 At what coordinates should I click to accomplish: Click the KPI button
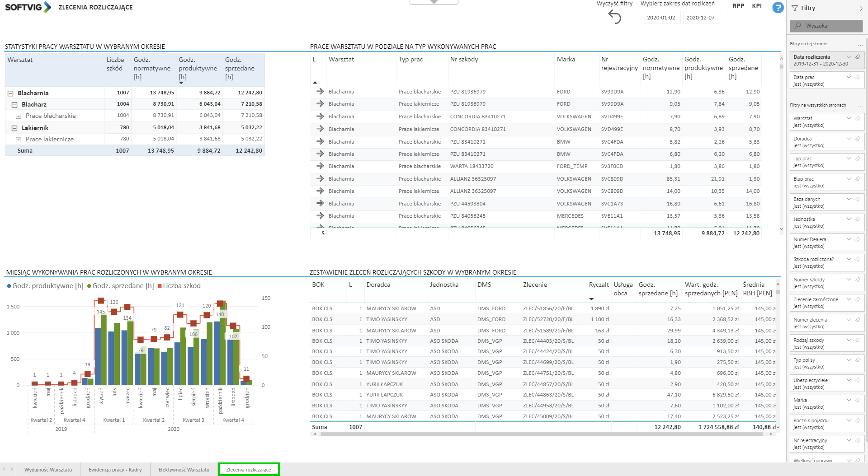pos(756,6)
